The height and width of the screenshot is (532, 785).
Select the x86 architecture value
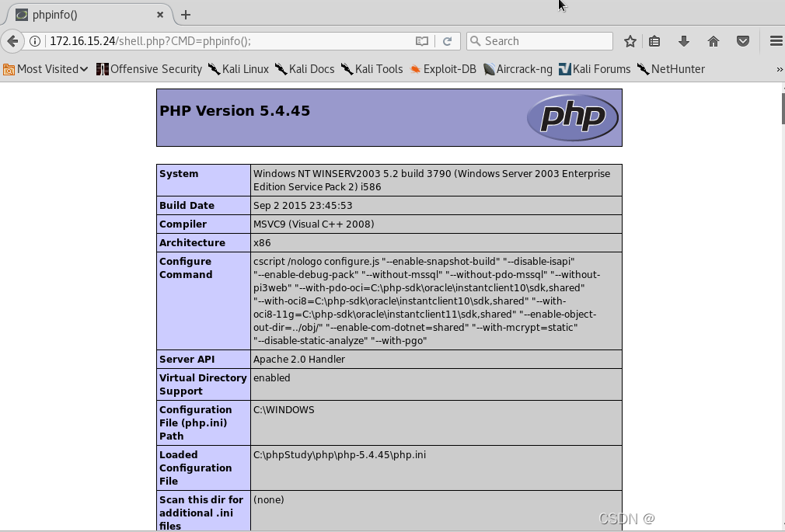tap(262, 243)
